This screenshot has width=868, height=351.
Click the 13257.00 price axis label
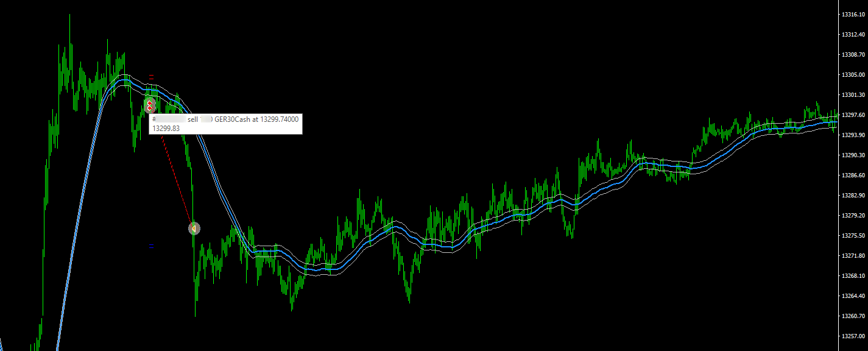[x=853, y=336]
